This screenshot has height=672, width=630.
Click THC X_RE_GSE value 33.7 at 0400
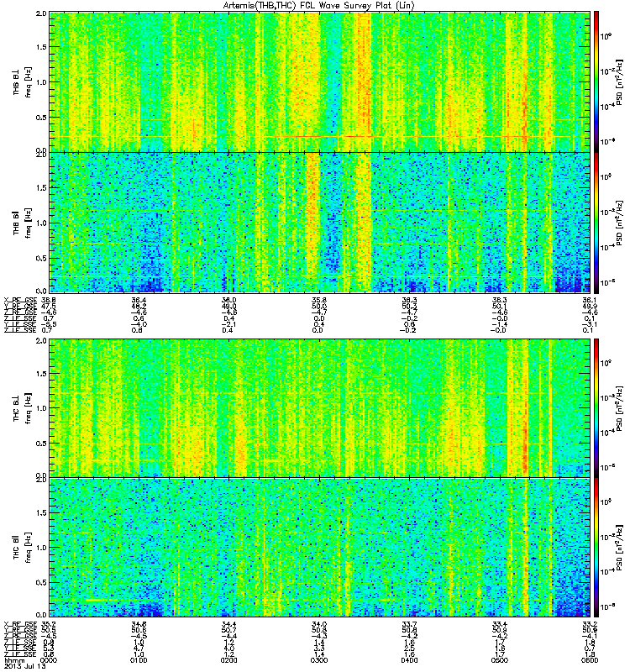[409, 624]
